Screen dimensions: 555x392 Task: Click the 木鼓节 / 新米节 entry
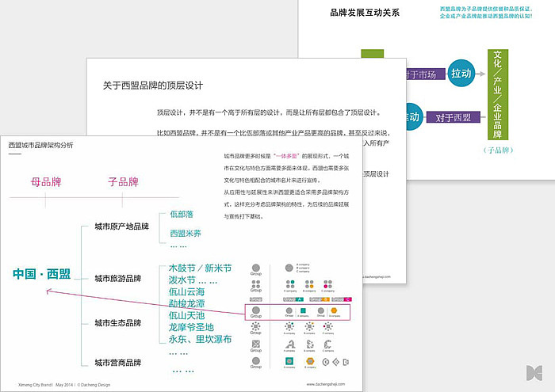[x=201, y=268]
